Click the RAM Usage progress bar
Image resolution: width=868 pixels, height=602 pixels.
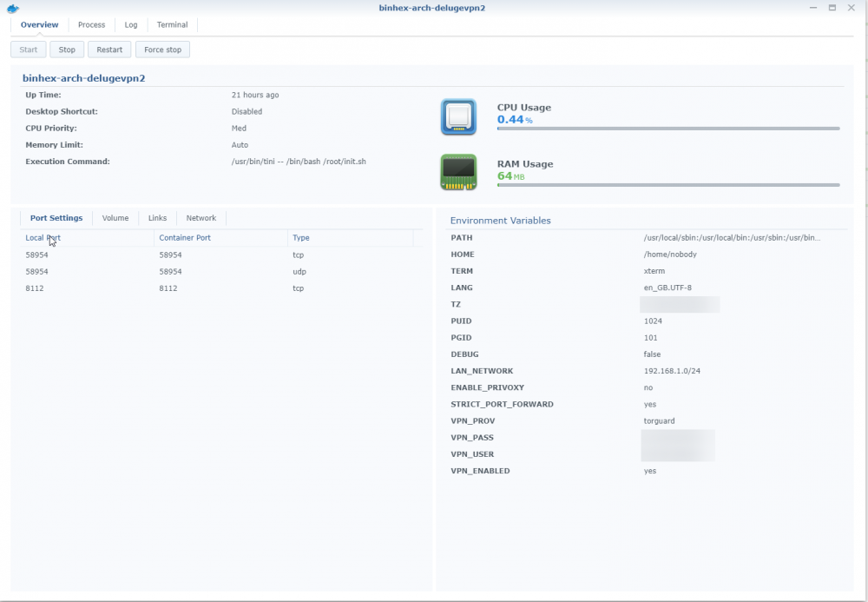(x=668, y=185)
